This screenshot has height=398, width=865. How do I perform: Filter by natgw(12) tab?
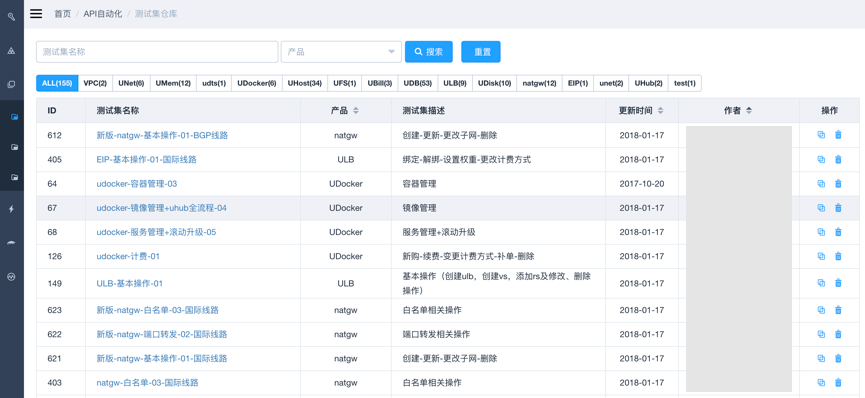[x=540, y=83]
